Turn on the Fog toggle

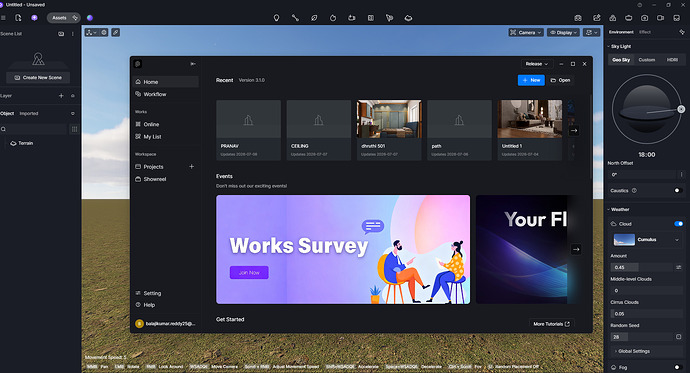pyautogui.click(x=678, y=367)
